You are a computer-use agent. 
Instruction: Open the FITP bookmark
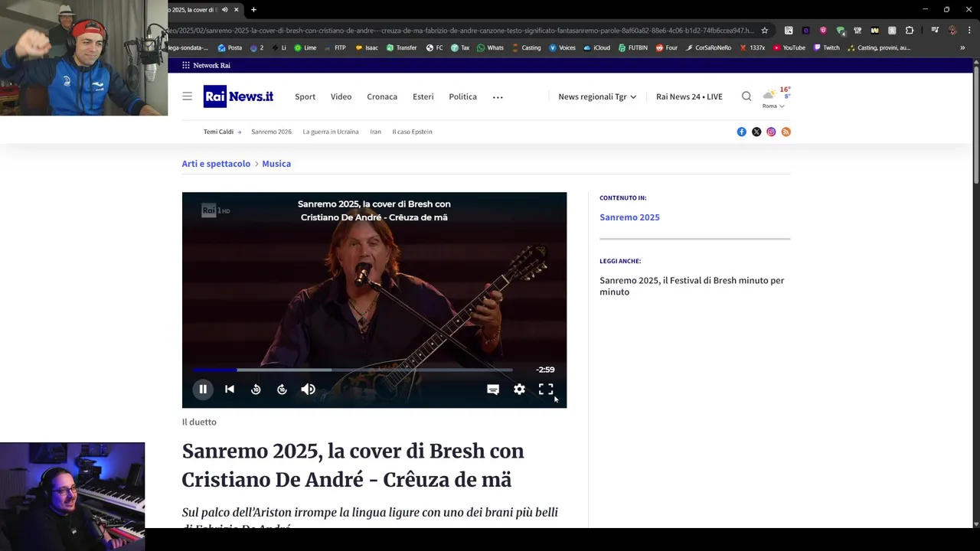pyautogui.click(x=335, y=47)
